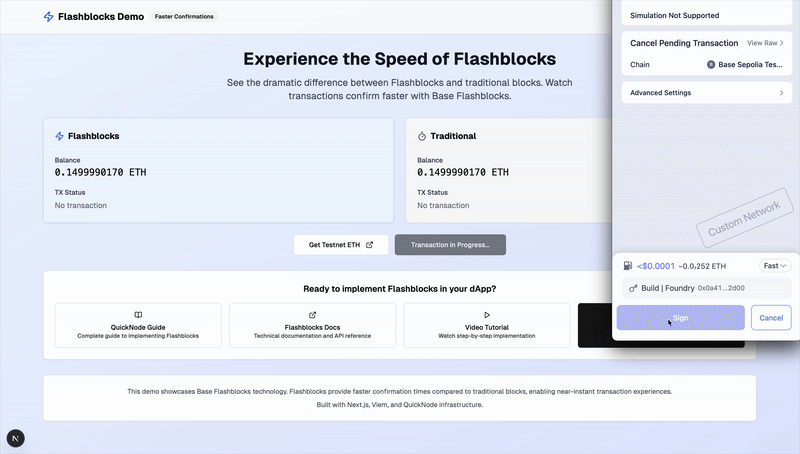Click the Base Sepolia chain icon
This screenshot has width=800, height=454.
tap(711, 65)
